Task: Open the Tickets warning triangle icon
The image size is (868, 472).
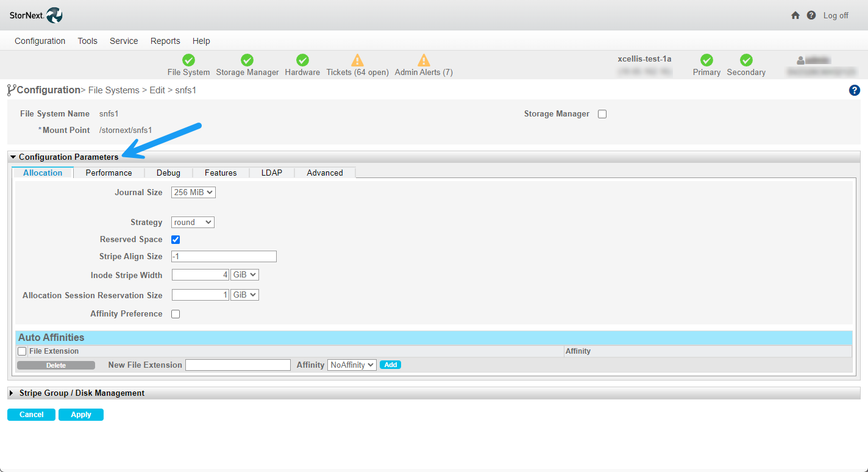Action: click(358, 60)
